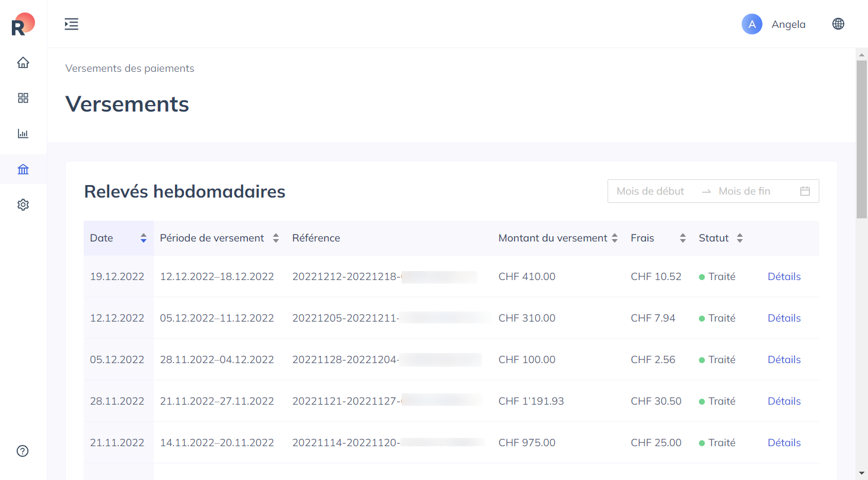868x480 pixels.
Task: Select the bank payouts icon in sidebar
Action: [23, 170]
